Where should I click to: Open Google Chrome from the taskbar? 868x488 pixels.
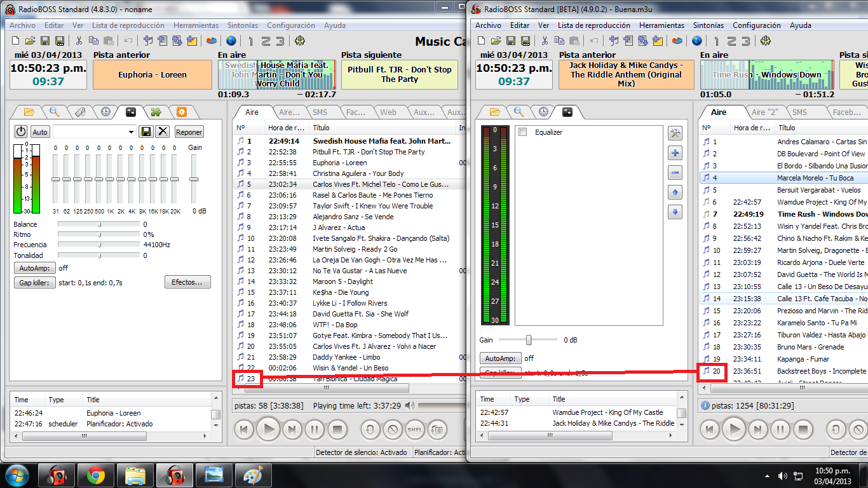(97, 475)
